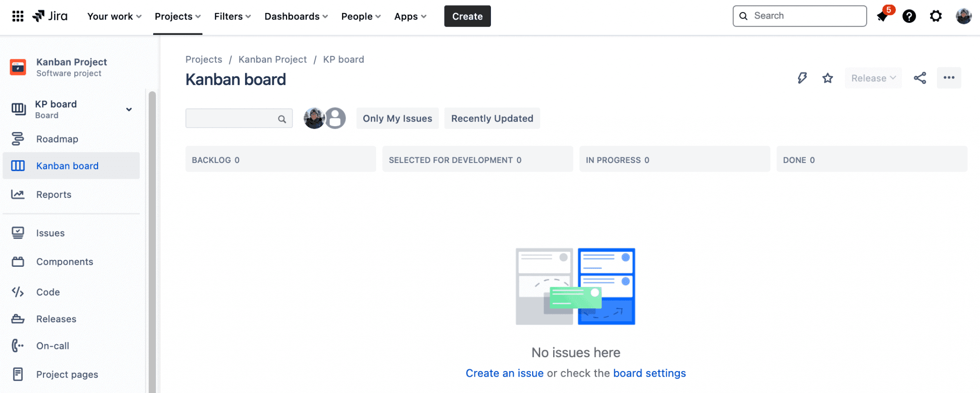Open the Release dropdown

click(x=873, y=78)
